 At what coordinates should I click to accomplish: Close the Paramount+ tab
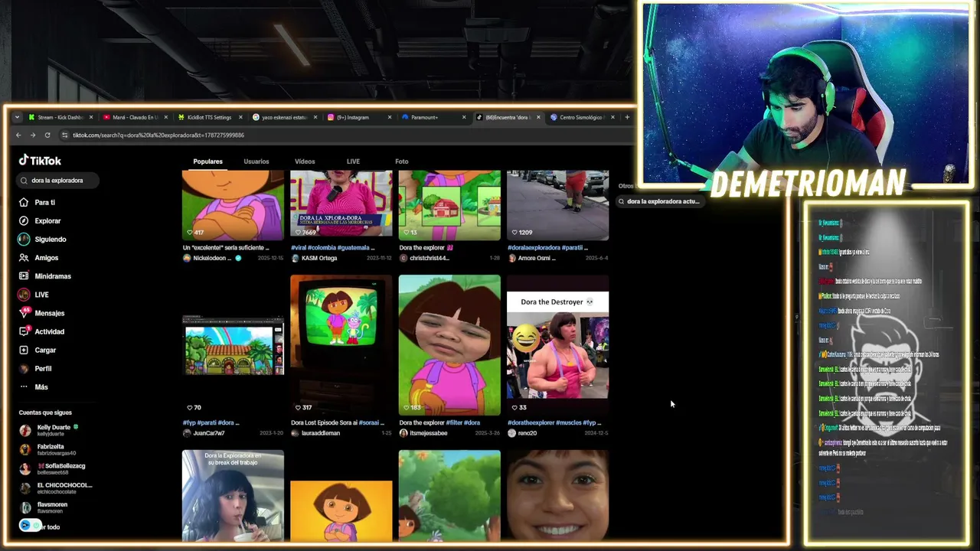pos(463,117)
